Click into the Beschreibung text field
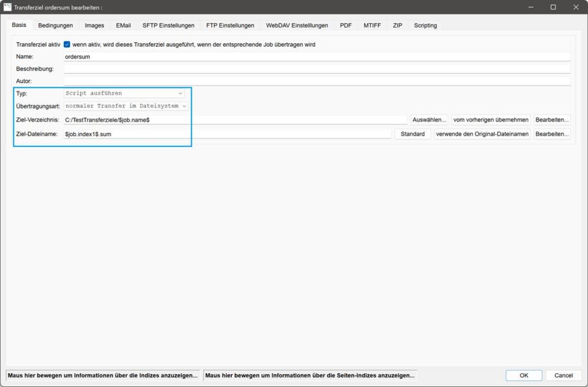Screen dimensions: 588x387 pyautogui.click(x=317, y=69)
